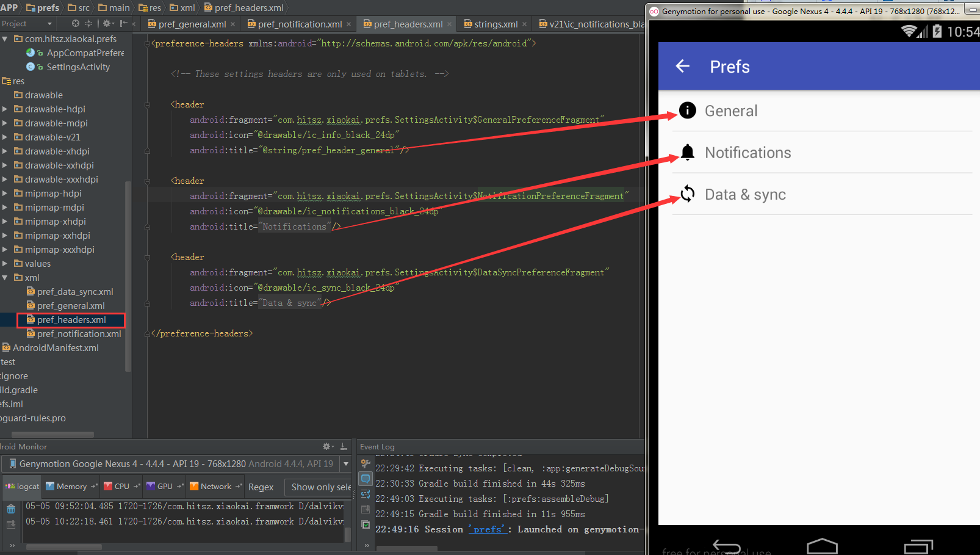Viewport: 980px width, 555px height.
Task: Tap the back arrow in the Prefs app
Action: click(x=683, y=66)
